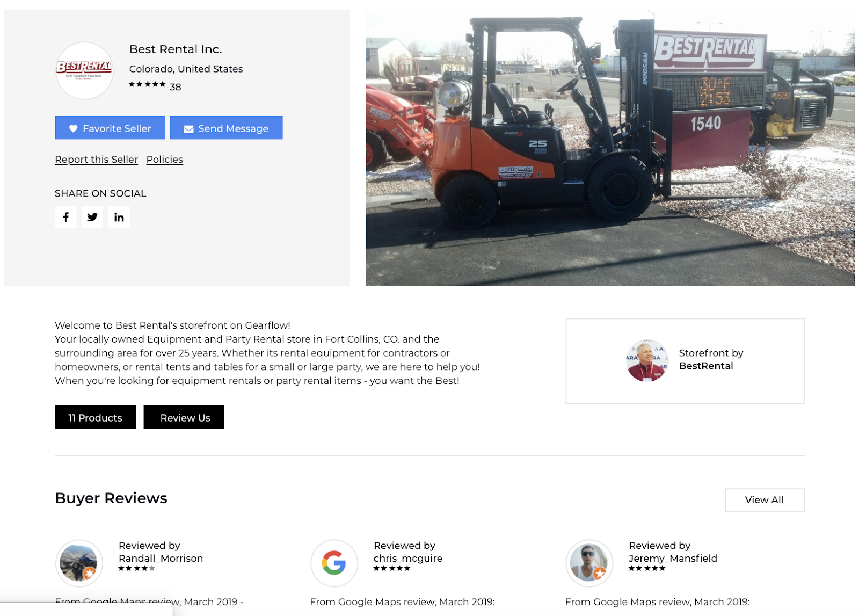Click the seller's five-star rating
Viewport: 859px width, 616px height.
[x=147, y=84]
